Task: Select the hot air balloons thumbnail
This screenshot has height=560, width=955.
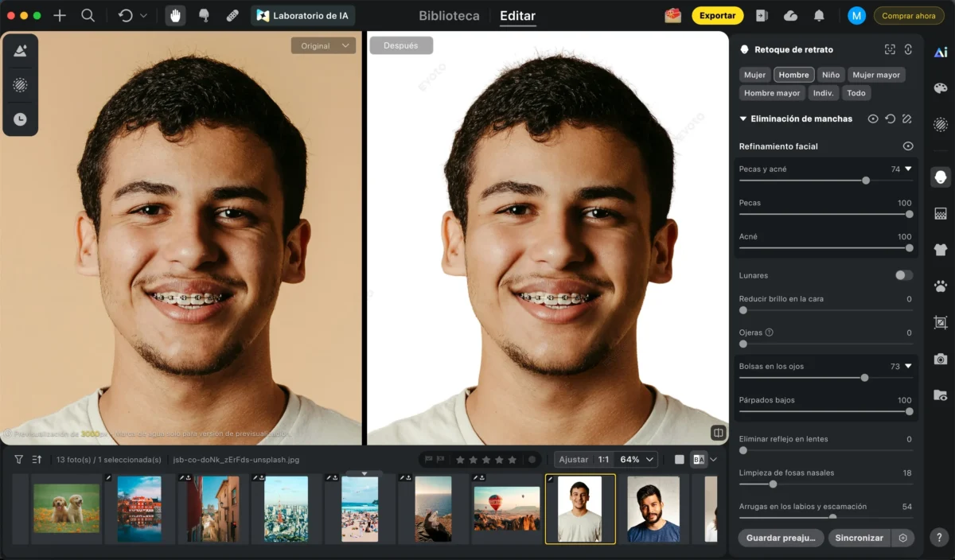Action: point(506,509)
